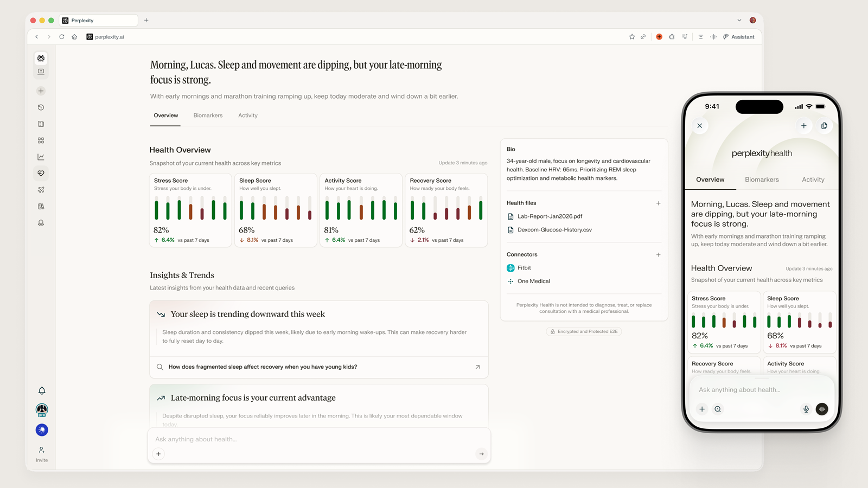Bookmark page with the star icon
The height and width of the screenshot is (488, 868).
click(632, 37)
